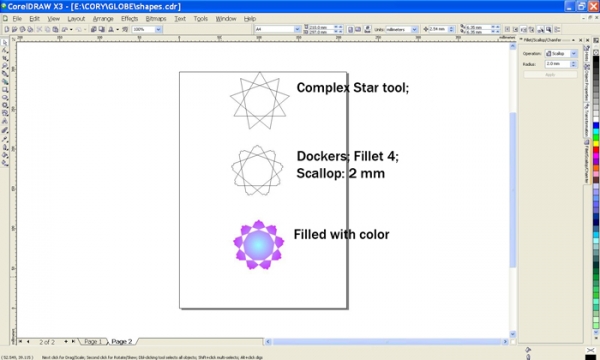600x360 pixels.
Task: Click the Radius input field in docker
Action: [557, 64]
